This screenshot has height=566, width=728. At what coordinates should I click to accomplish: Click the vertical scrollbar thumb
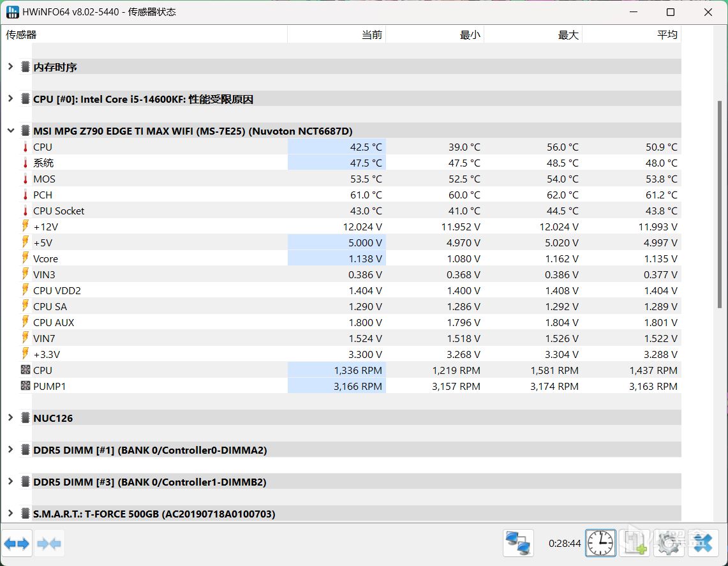720,204
